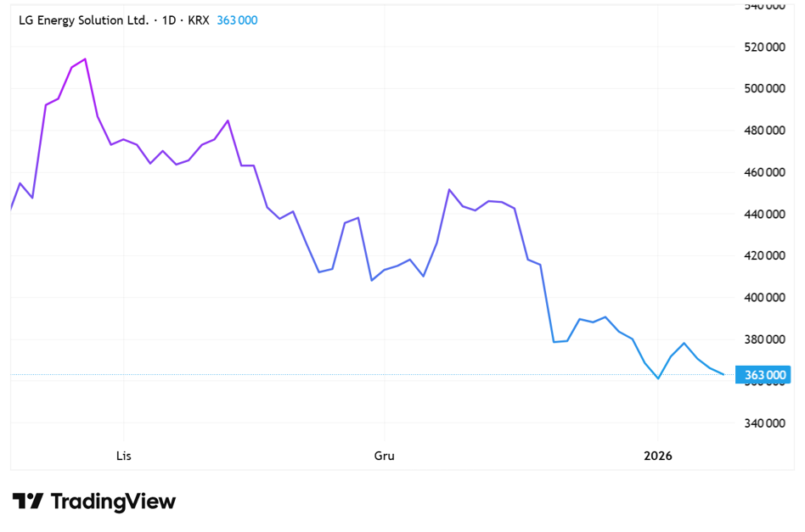Click the 400 000 price axis label
The width and height of the screenshot is (805, 532).
(763, 298)
